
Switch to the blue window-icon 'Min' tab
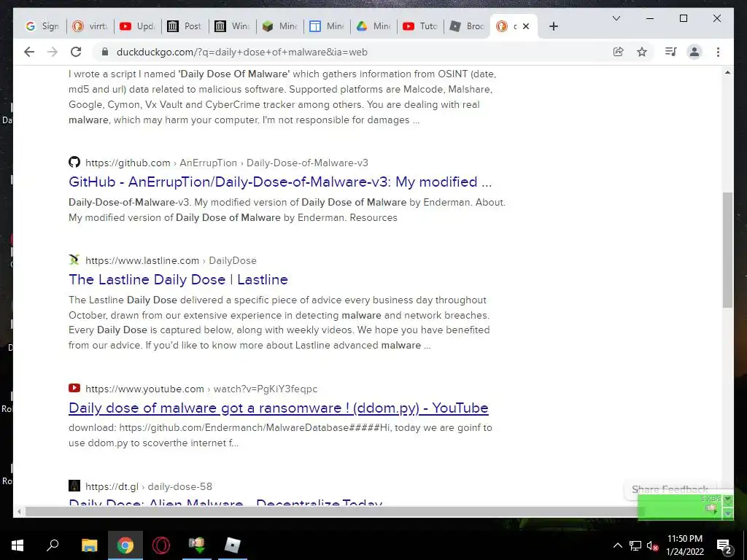(327, 26)
